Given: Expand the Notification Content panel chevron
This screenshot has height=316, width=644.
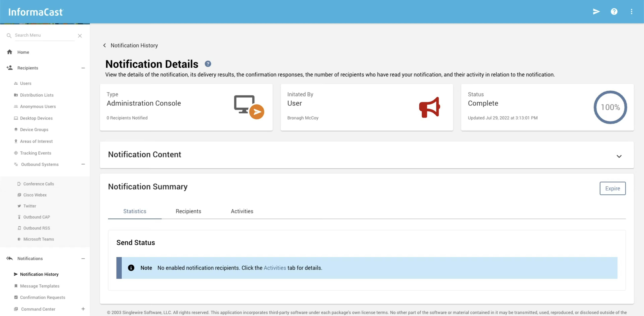Looking at the screenshot, I should (619, 156).
